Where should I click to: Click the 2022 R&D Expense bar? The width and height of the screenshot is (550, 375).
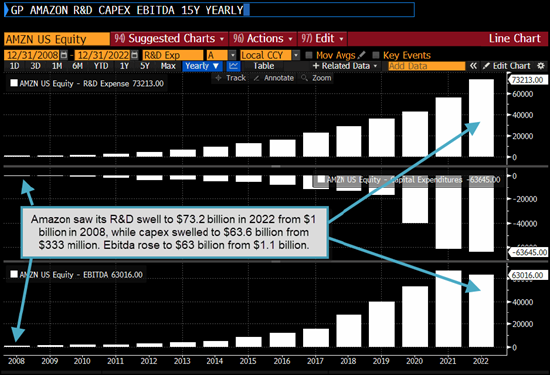tap(481, 118)
